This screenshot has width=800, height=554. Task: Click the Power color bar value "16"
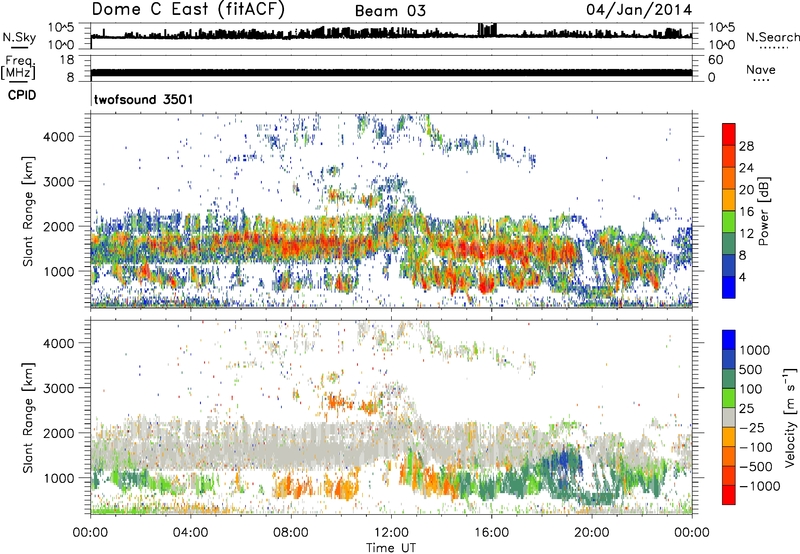pos(746,212)
